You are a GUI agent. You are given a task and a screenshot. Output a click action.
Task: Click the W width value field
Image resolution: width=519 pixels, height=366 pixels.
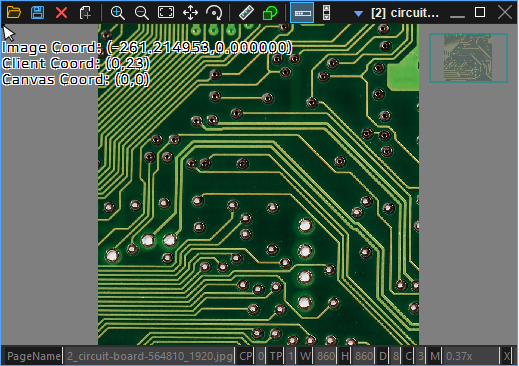(x=326, y=356)
